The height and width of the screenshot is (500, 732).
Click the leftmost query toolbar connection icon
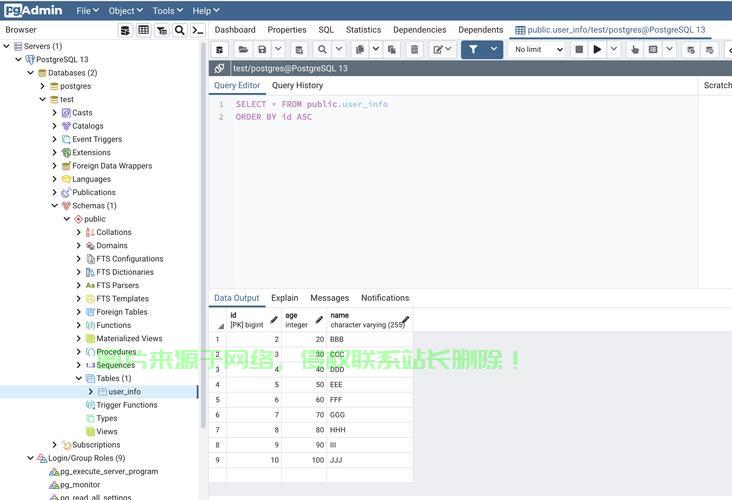219,49
